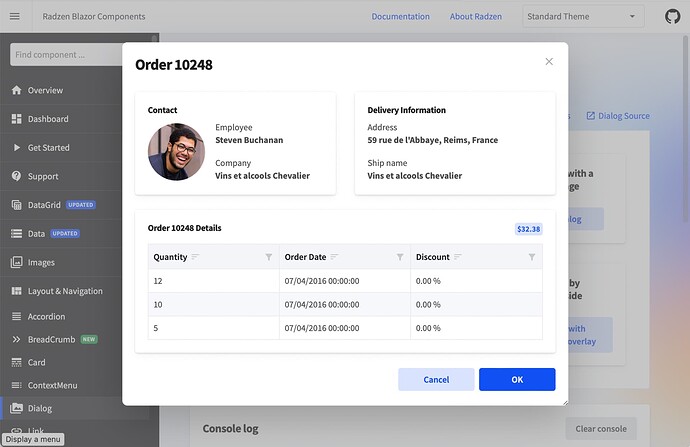Viewport: 690px width, 447px height.
Task: Close the Order 10248 dialog
Action: click(x=549, y=62)
